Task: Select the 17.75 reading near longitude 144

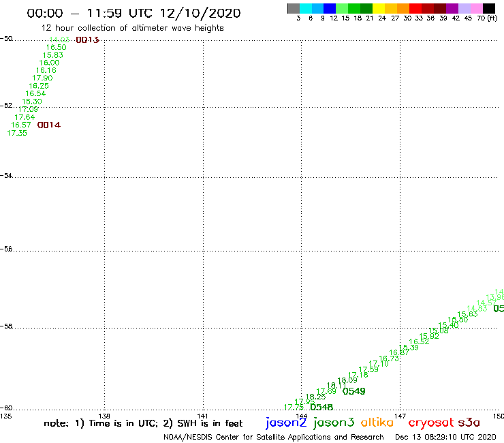Action: (294, 408)
